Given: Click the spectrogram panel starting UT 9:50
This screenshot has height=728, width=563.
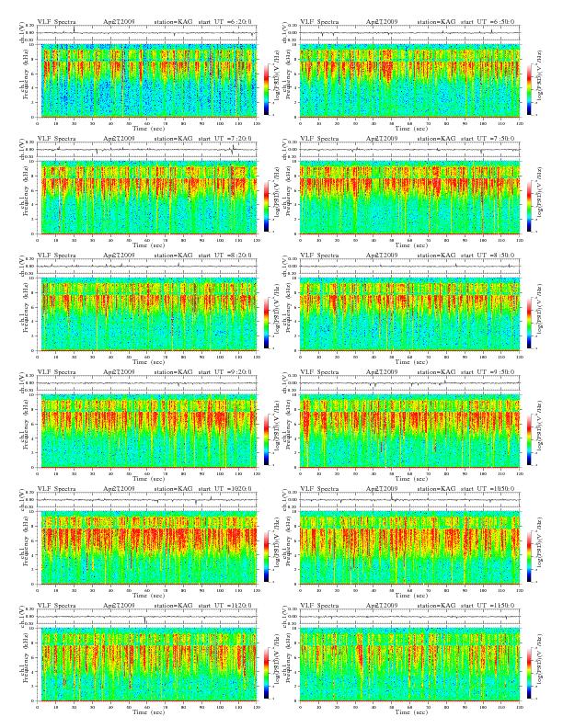Looking at the screenshot, I should 409,431.
